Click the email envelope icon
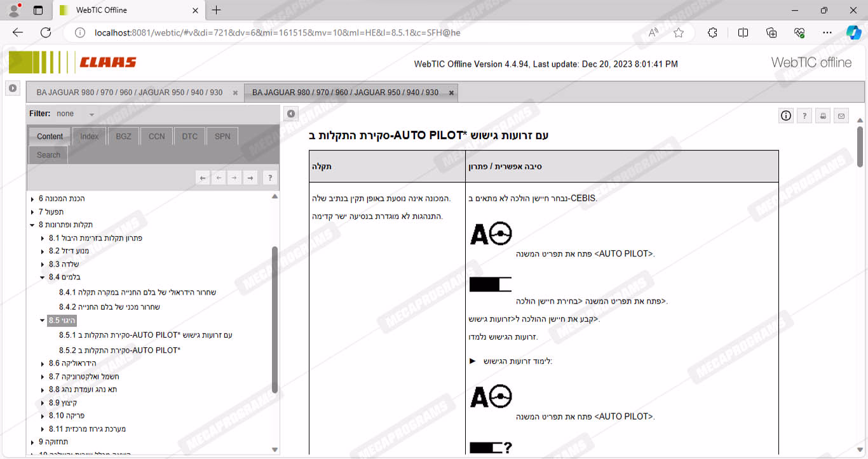This screenshot has width=868, height=459. (841, 116)
